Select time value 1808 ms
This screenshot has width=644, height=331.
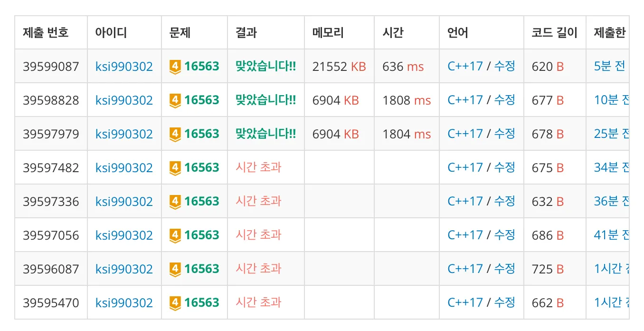click(407, 100)
